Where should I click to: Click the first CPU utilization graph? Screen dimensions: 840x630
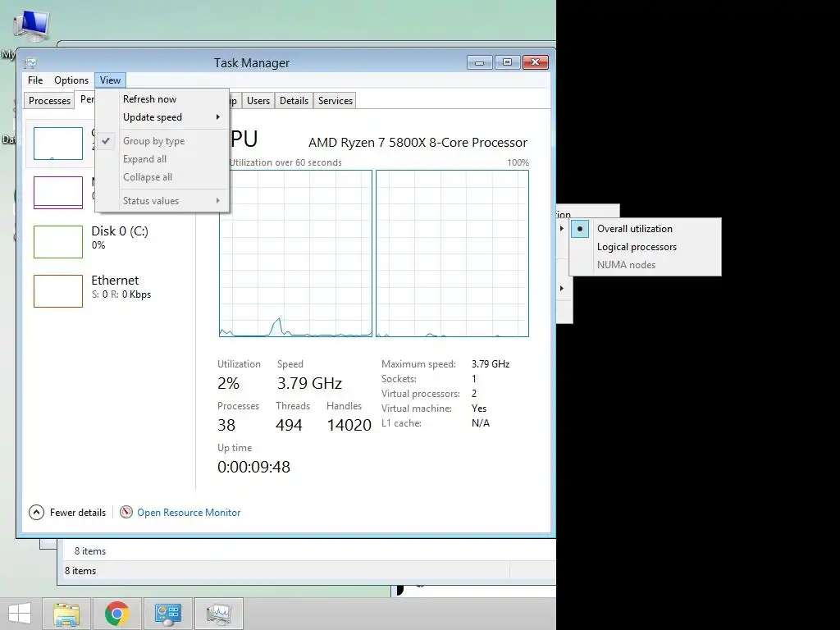pyautogui.click(x=295, y=253)
